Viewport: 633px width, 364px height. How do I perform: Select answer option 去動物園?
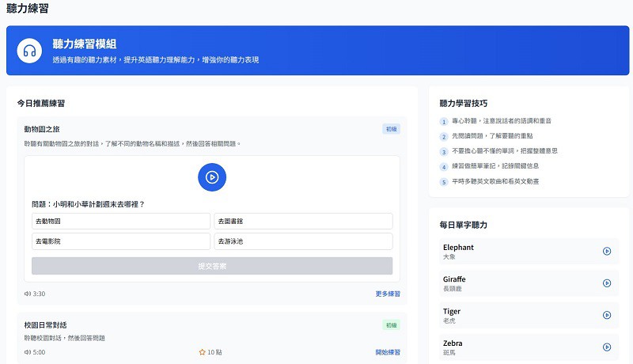(x=121, y=221)
